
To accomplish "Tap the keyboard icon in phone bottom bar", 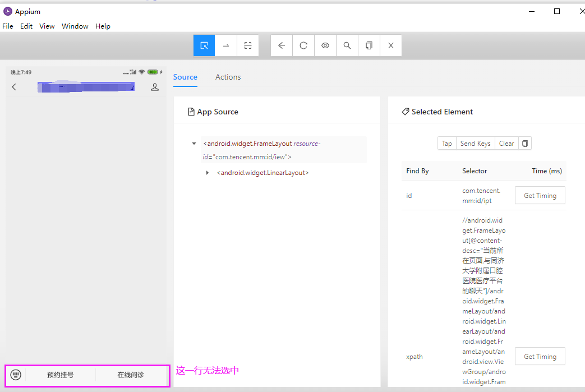I will [16, 375].
